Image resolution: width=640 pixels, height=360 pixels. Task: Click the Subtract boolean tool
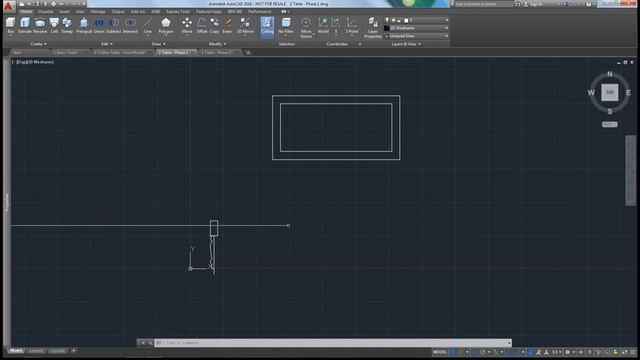(x=114, y=25)
